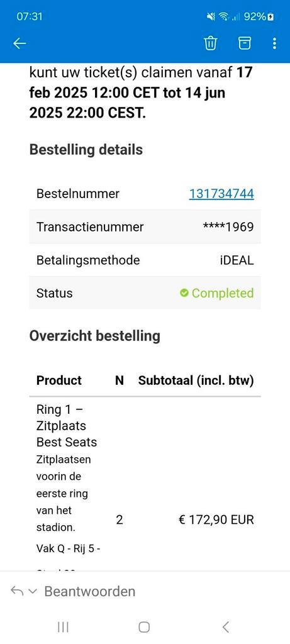Tap the battery 92% indicator
This screenshot has height=644, width=290.
point(259,17)
